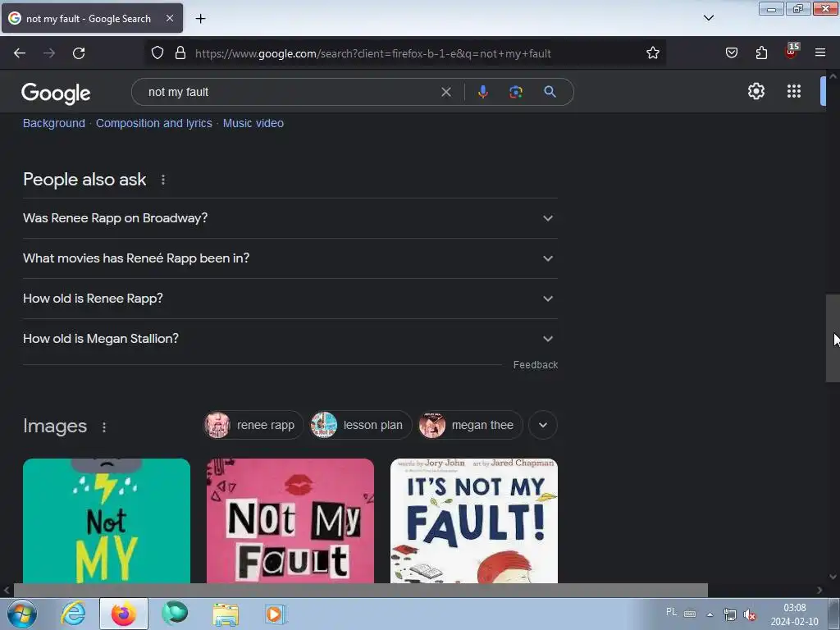The height and width of the screenshot is (630, 840).
Task: Open the list all tabs chevron
Action: pyautogui.click(x=708, y=18)
